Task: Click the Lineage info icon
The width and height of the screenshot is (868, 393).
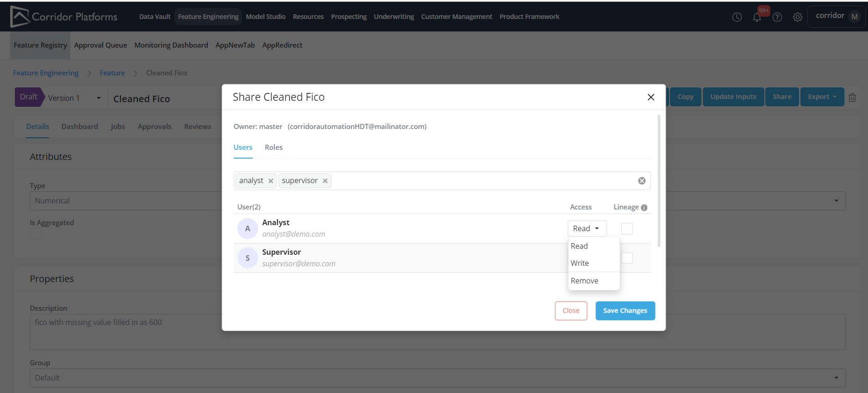Action: click(644, 208)
